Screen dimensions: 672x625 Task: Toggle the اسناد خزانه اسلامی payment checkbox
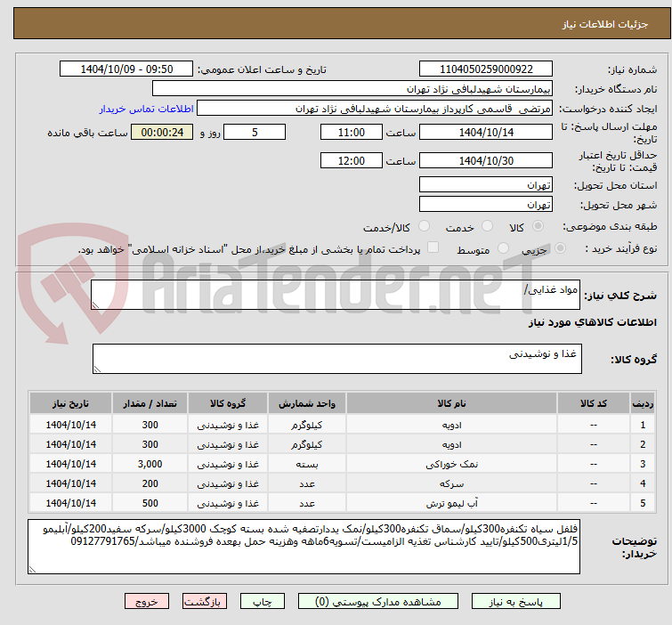[x=433, y=248]
